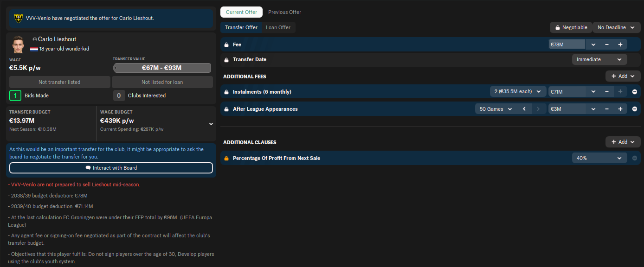The height and width of the screenshot is (267, 644).
Task: Open the 50 Games dropdown
Action: tap(496, 109)
